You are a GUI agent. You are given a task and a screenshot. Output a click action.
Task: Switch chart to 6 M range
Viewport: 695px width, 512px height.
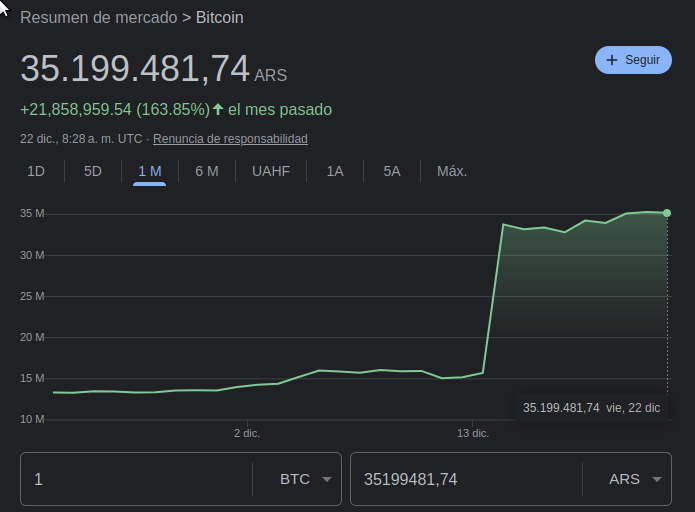[207, 172]
